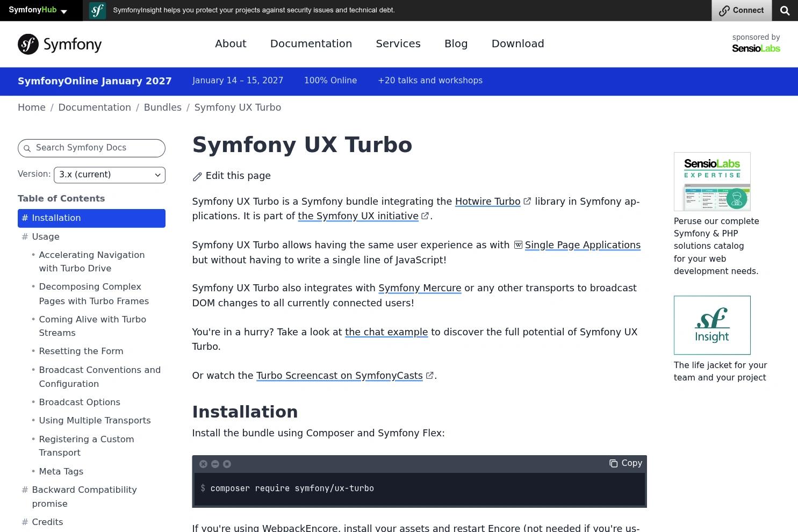The image size is (798, 532).
Task: Click the Symfony logo in the header
Action: tap(60, 44)
